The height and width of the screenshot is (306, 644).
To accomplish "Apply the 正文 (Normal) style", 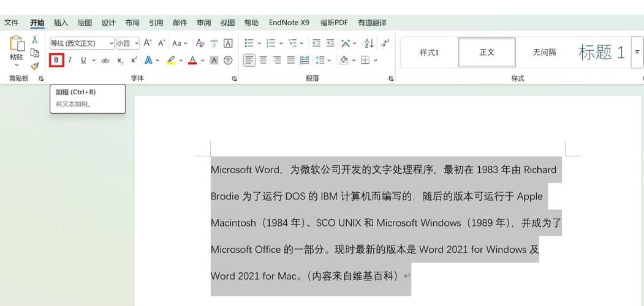I will (487, 52).
